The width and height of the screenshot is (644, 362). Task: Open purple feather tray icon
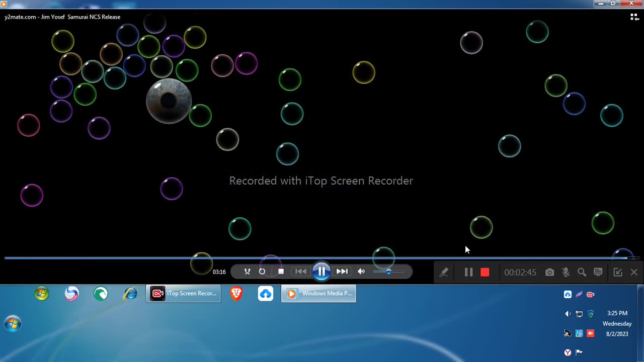click(x=579, y=295)
